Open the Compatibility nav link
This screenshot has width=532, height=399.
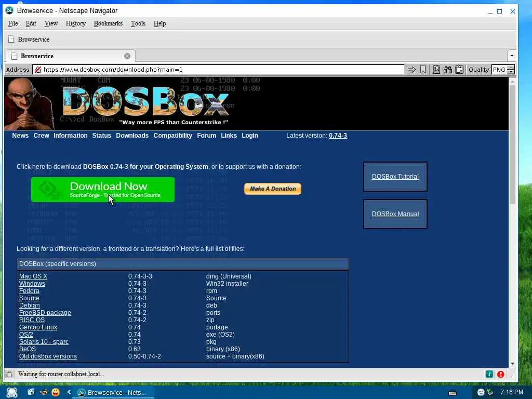[172, 136]
